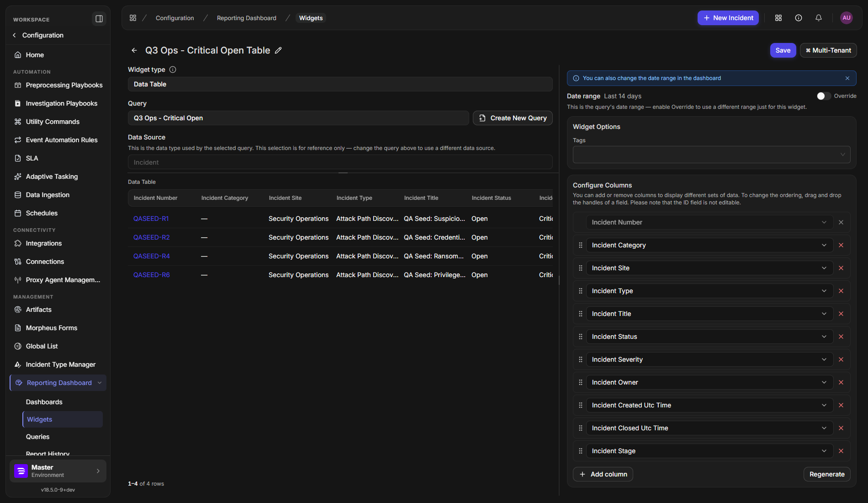Click the pencil edit title icon

click(278, 50)
